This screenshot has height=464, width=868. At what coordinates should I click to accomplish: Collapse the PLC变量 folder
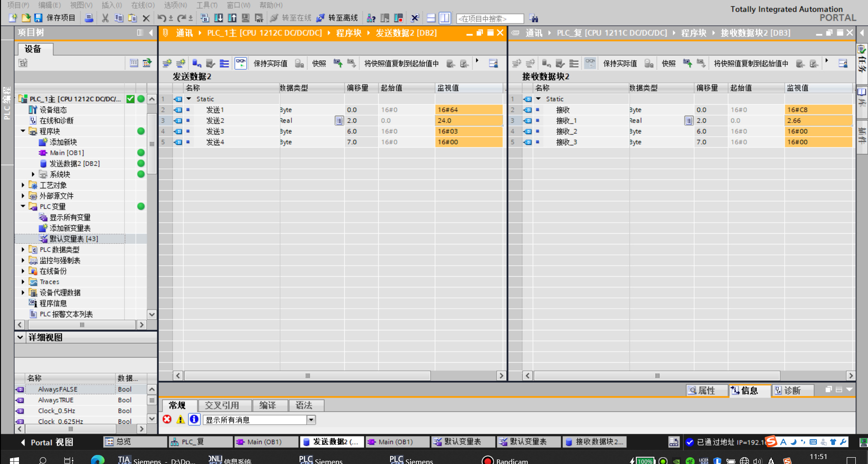click(x=23, y=206)
